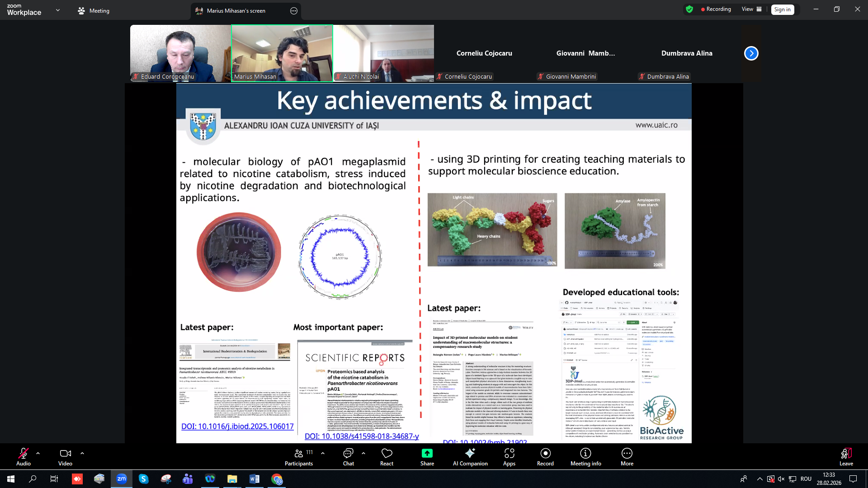Click the Sign in button

(782, 9)
